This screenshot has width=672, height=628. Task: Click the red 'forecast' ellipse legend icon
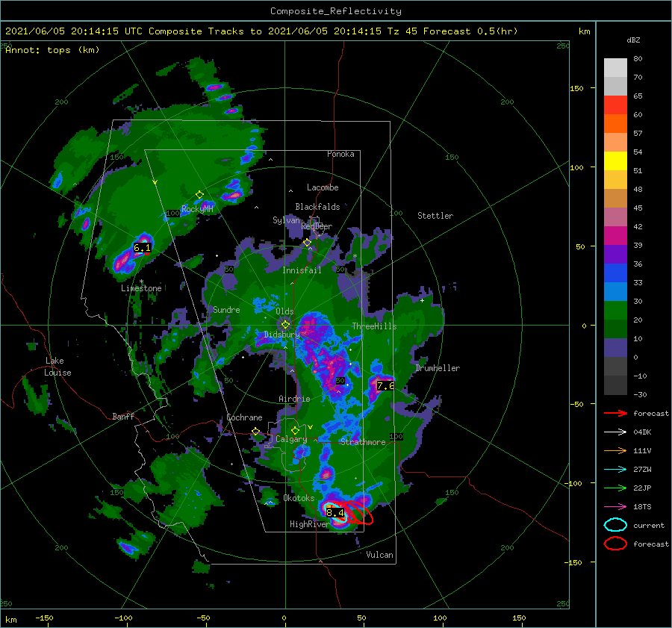point(615,544)
